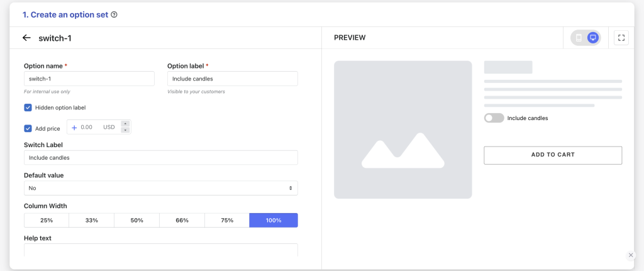Uncheck the Add price checkbox

pos(28,128)
